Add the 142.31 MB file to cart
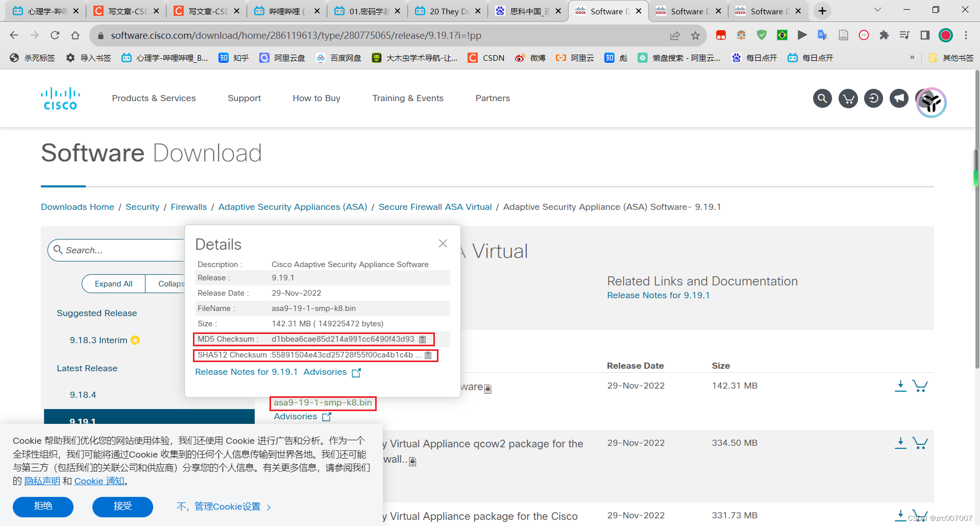 click(920, 386)
